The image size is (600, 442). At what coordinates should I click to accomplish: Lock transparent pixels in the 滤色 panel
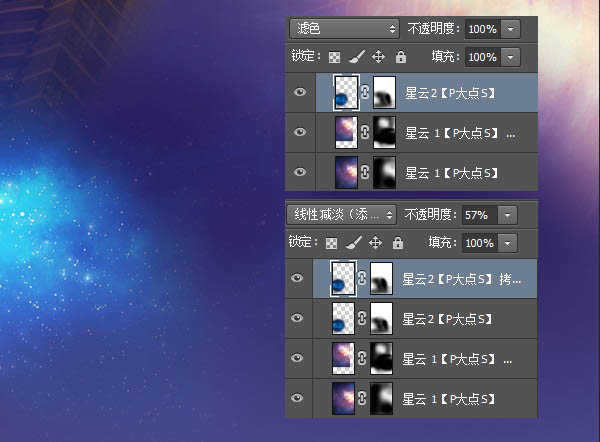(x=334, y=58)
